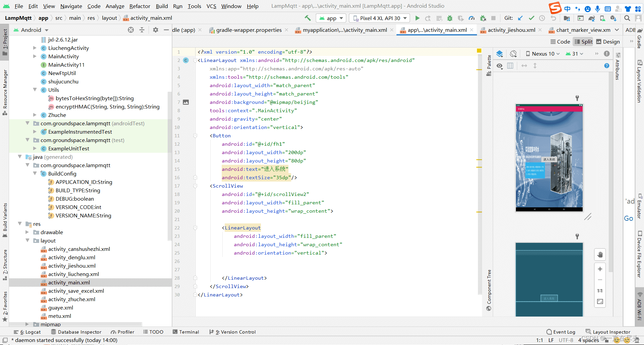This screenshot has height=345, width=644.
Task: Hide the Project panel with minus icon
Action: click(166, 30)
